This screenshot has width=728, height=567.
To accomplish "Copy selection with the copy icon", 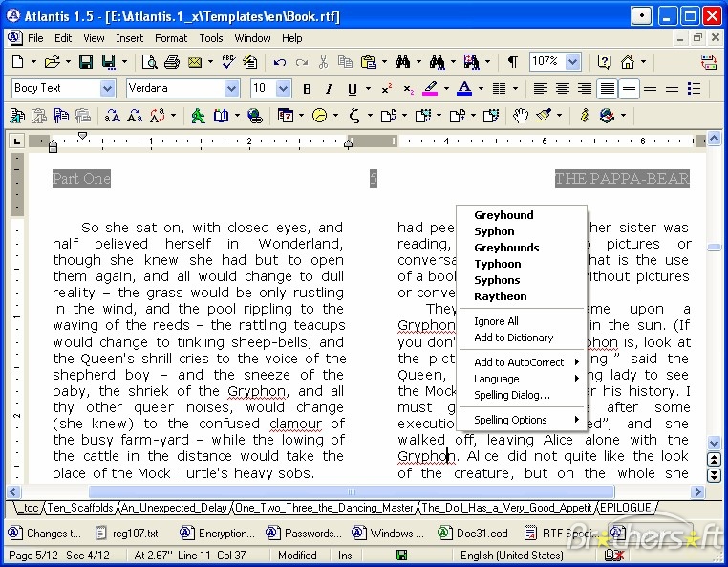I will 345,61.
